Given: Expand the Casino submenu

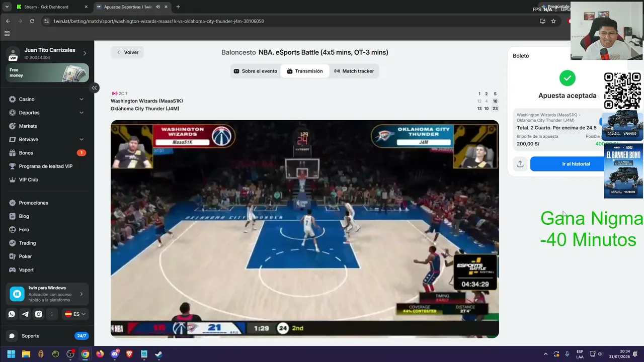Looking at the screenshot, I should (82, 99).
